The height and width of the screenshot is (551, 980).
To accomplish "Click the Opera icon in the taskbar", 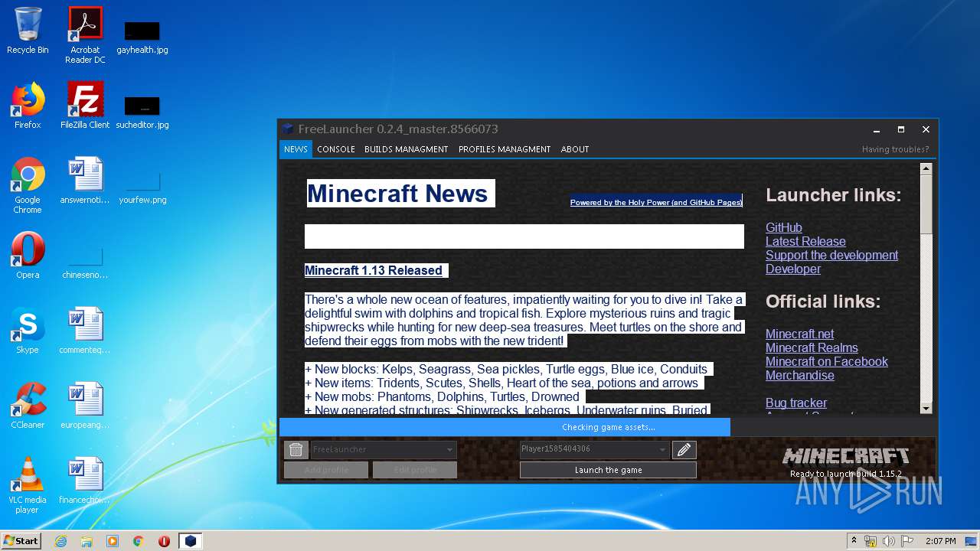I will [x=164, y=541].
